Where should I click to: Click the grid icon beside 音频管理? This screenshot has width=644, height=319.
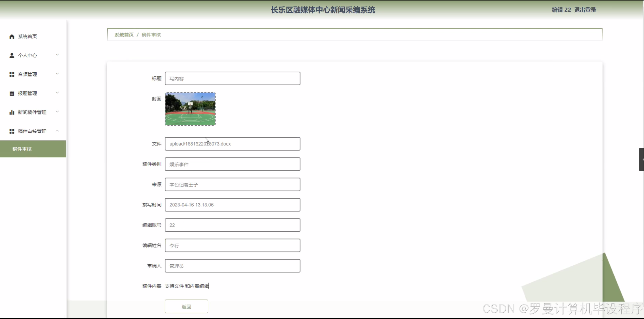tap(12, 74)
